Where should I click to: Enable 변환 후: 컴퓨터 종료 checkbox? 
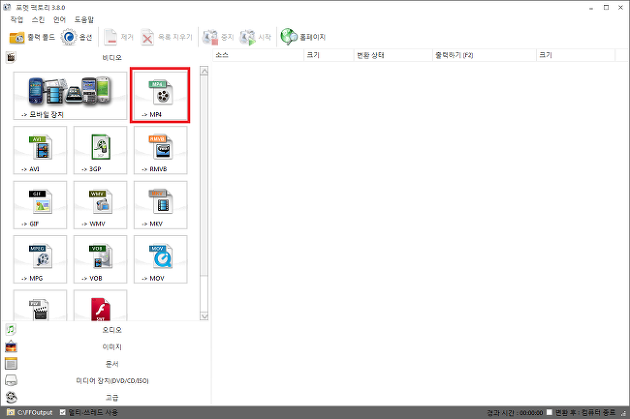pyautogui.click(x=550, y=412)
